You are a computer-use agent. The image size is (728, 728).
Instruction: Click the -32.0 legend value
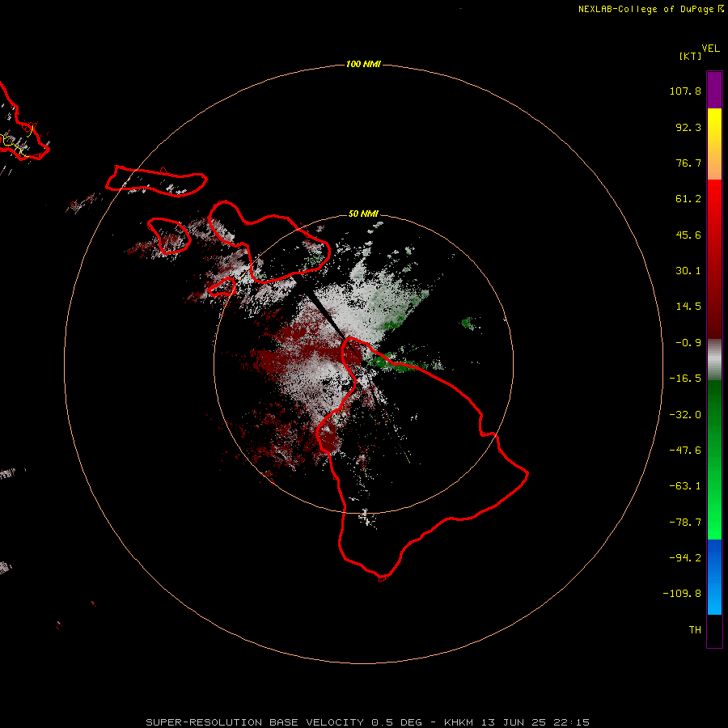(685, 415)
